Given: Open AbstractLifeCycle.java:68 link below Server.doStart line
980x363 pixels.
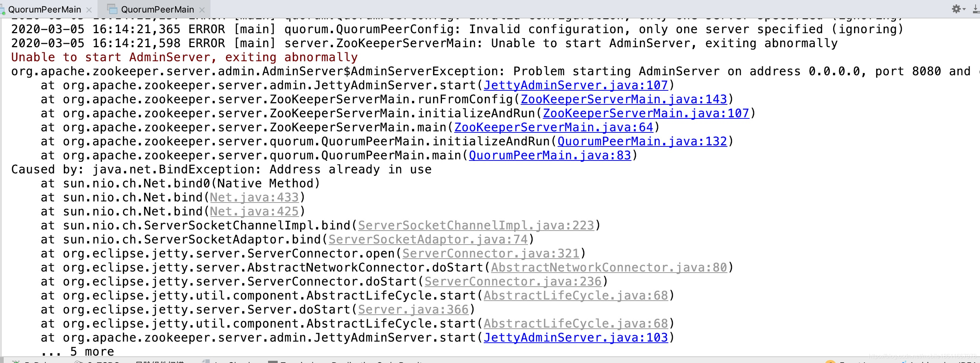Looking at the screenshot, I should click(576, 324).
